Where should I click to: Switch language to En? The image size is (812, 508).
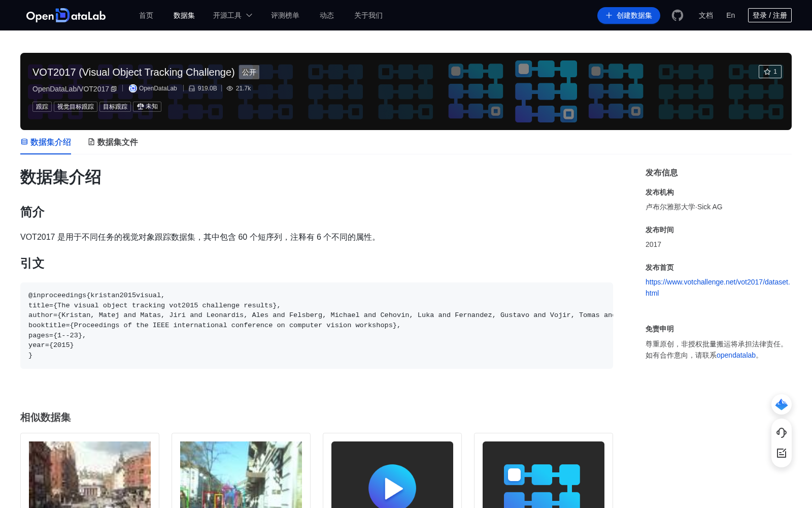tap(731, 15)
